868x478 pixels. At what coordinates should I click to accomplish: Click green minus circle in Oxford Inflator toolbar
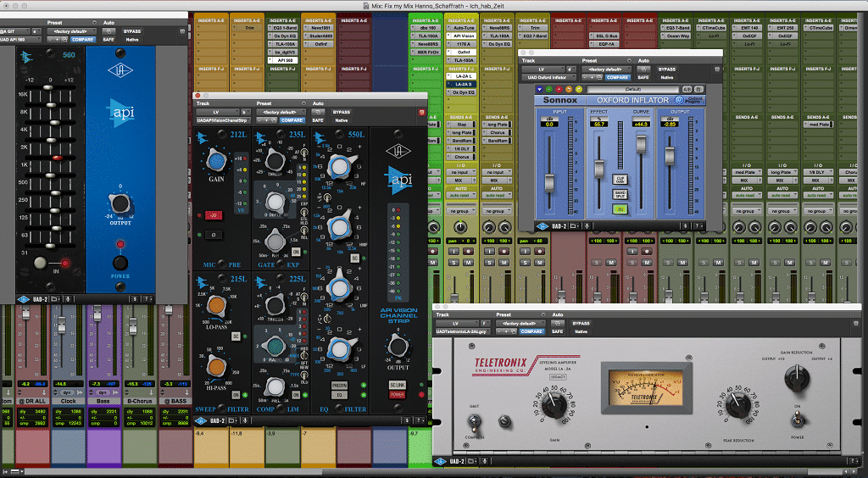(x=549, y=89)
